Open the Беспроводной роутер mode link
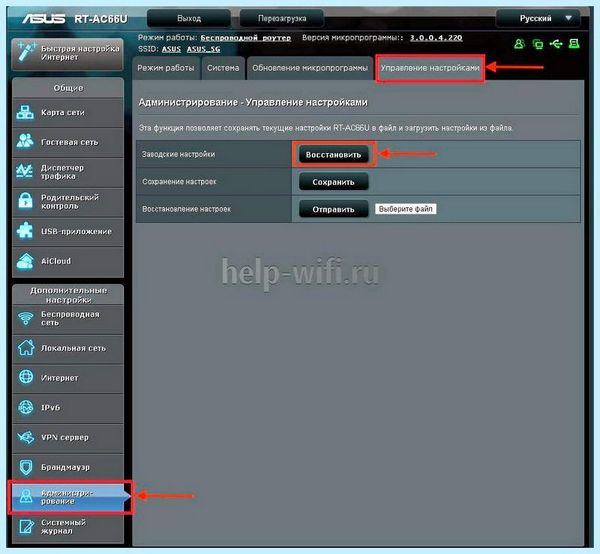Viewport: 600px width, 554px height. pos(246,38)
